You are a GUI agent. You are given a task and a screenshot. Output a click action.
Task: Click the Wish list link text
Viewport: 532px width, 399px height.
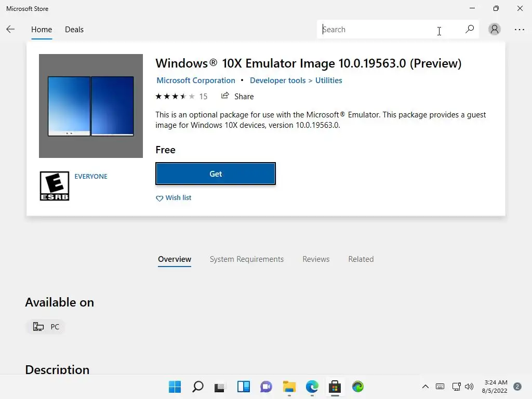[x=179, y=197]
